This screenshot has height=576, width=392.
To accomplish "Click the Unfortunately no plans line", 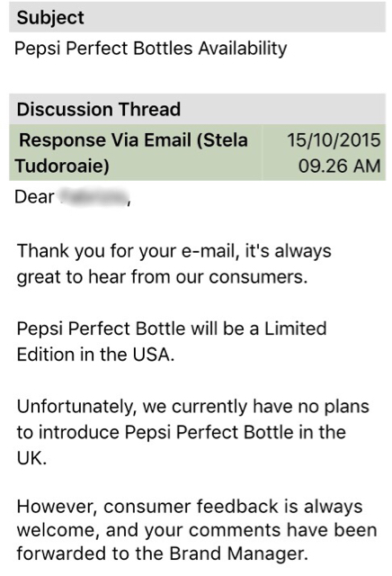I will [193, 407].
